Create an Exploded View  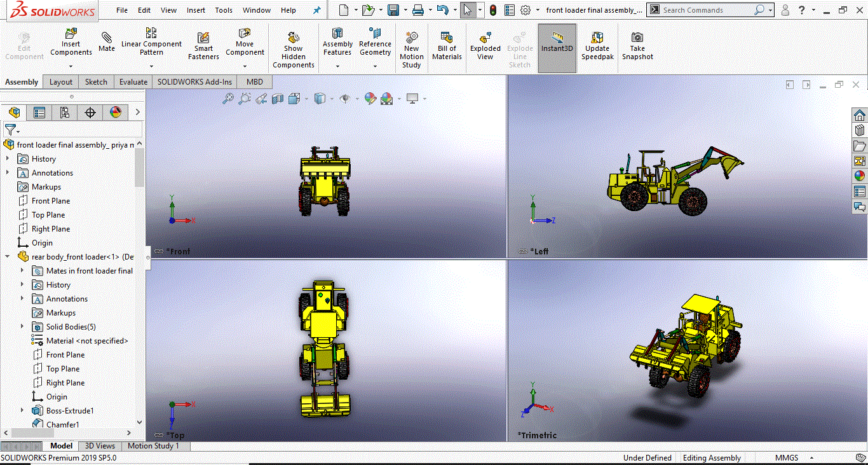tap(485, 46)
